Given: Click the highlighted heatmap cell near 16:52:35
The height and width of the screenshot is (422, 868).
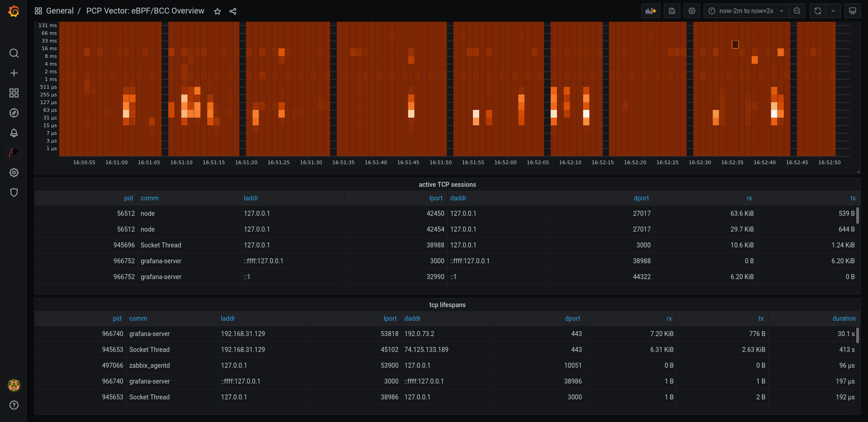Looking at the screenshot, I should pos(735,44).
